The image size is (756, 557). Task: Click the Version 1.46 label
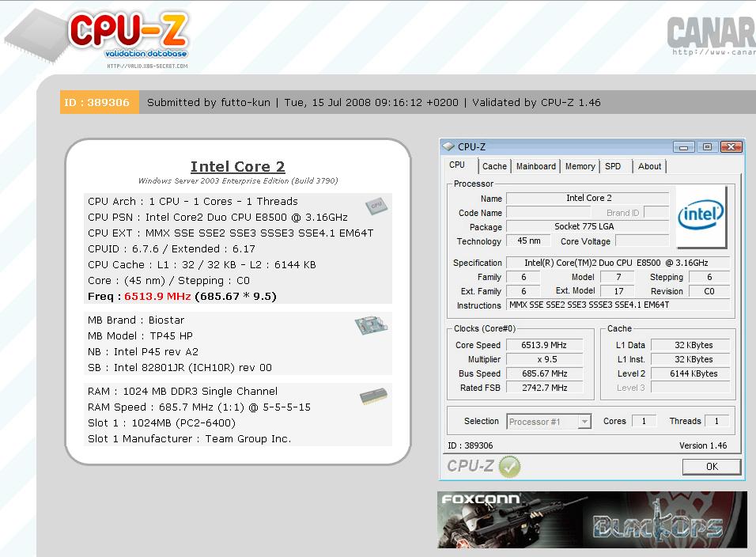pos(703,445)
